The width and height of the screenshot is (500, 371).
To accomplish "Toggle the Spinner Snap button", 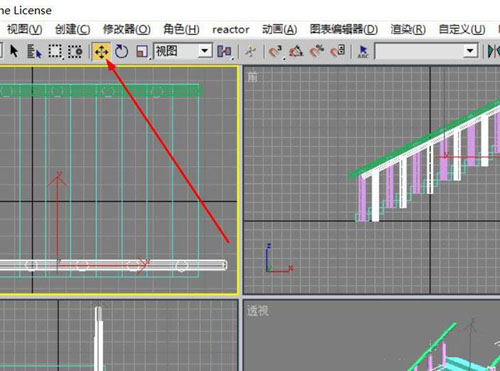I will (x=338, y=51).
